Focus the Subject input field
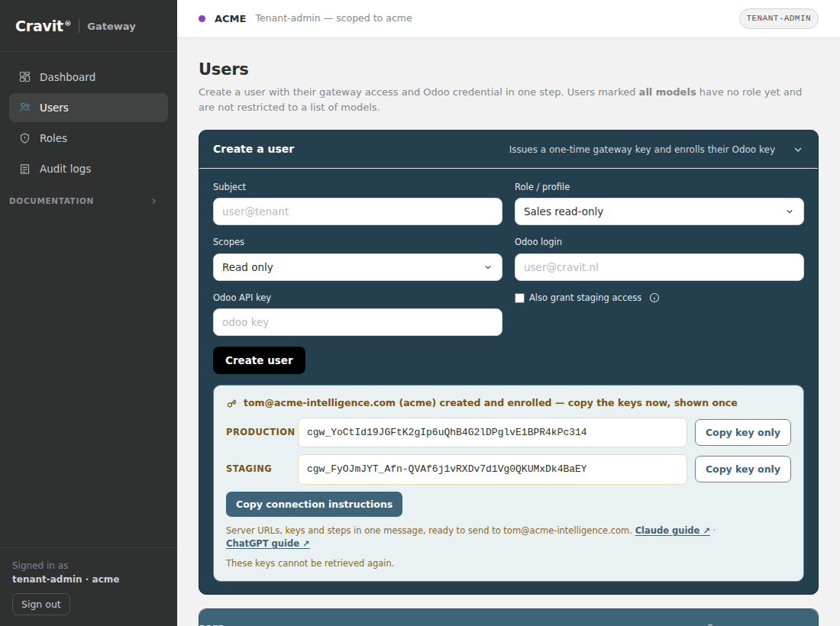 point(357,211)
